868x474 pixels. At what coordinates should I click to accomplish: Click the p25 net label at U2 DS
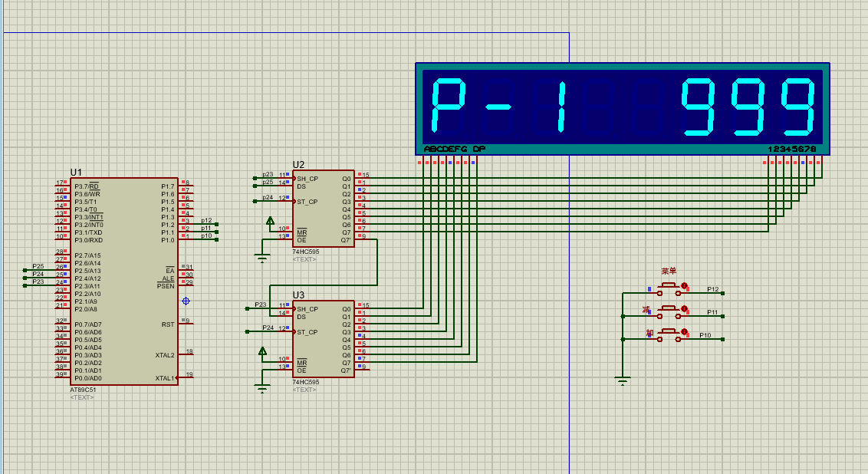tap(268, 182)
